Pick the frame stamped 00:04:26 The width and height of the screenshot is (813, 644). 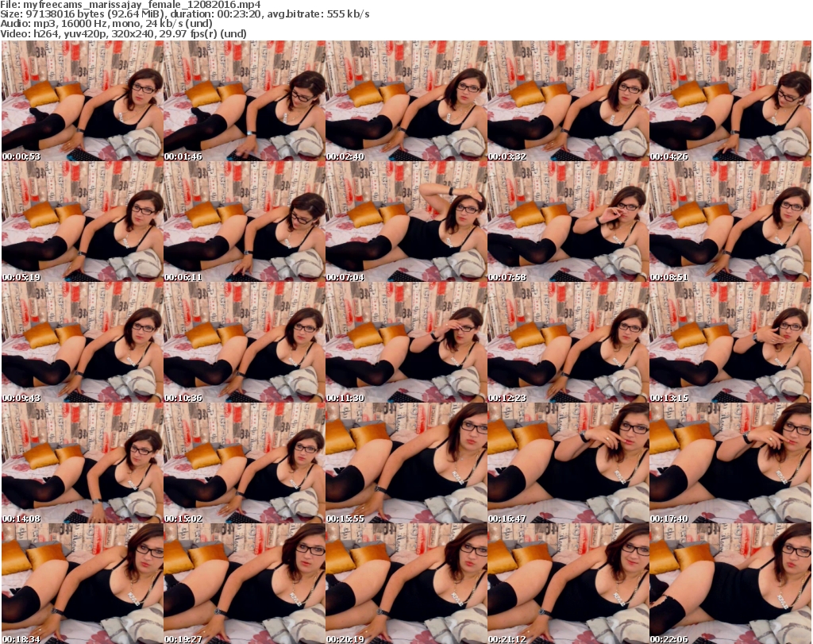pos(730,101)
